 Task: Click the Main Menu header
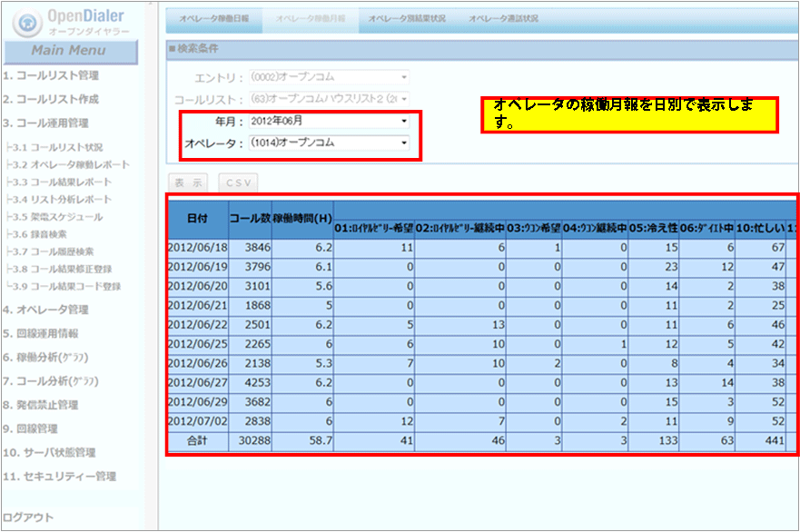[x=70, y=51]
